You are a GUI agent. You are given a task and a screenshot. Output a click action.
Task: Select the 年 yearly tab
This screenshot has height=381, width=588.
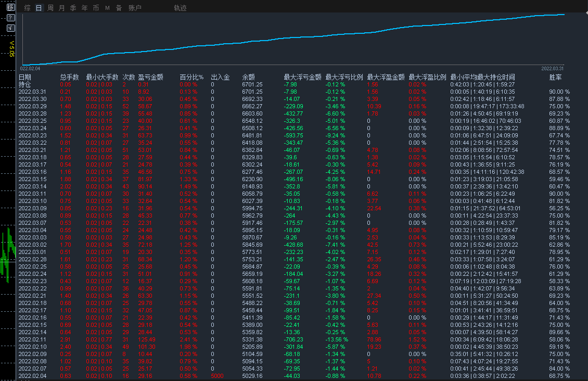pyautogui.click(x=84, y=8)
